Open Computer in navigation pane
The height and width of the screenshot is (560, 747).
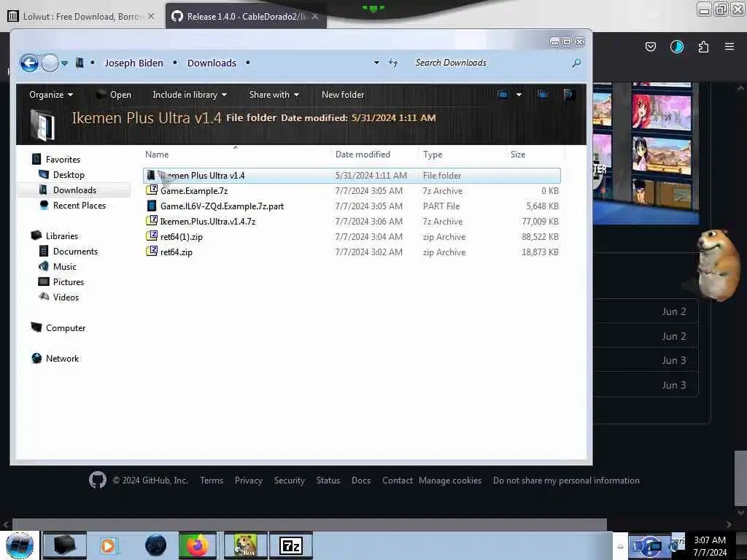[66, 328]
